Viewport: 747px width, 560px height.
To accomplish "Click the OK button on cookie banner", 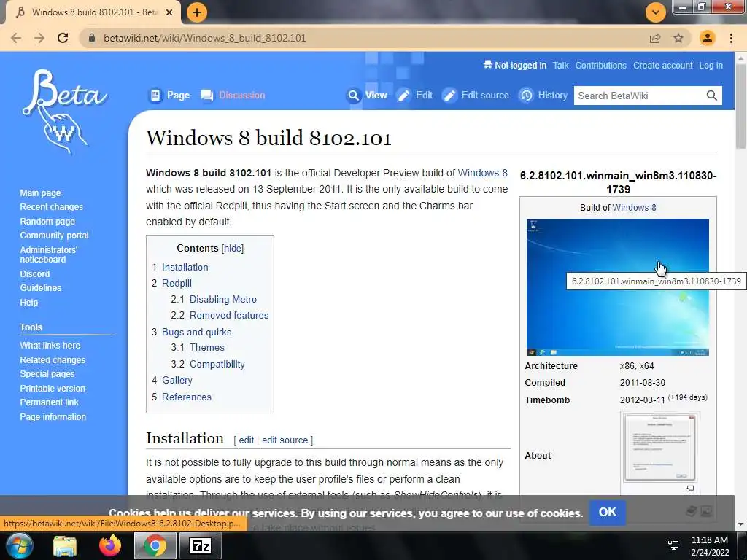I will pyautogui.click(x=608, y=513).
